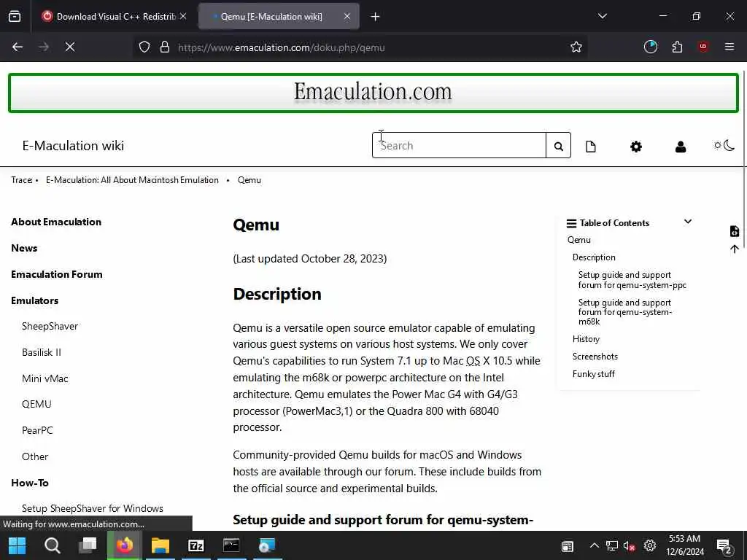Collapse the Table of Contents chevron
Screen dimensions: 747x560
click(687, 222)
